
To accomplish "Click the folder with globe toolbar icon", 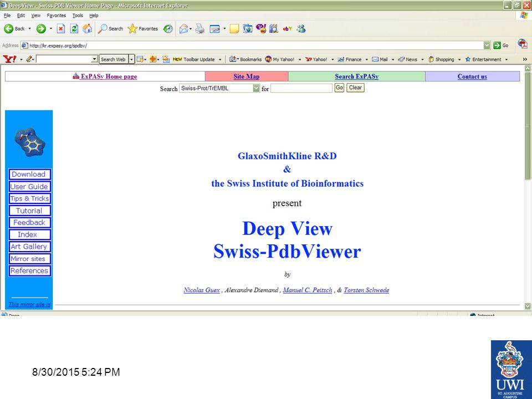I will pos(247,29).
